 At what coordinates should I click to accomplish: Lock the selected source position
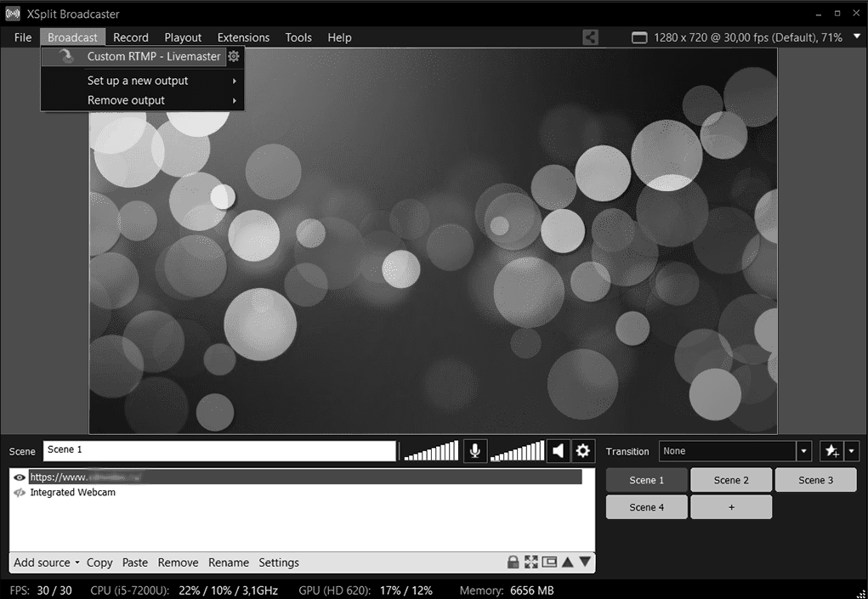[513, 562]
